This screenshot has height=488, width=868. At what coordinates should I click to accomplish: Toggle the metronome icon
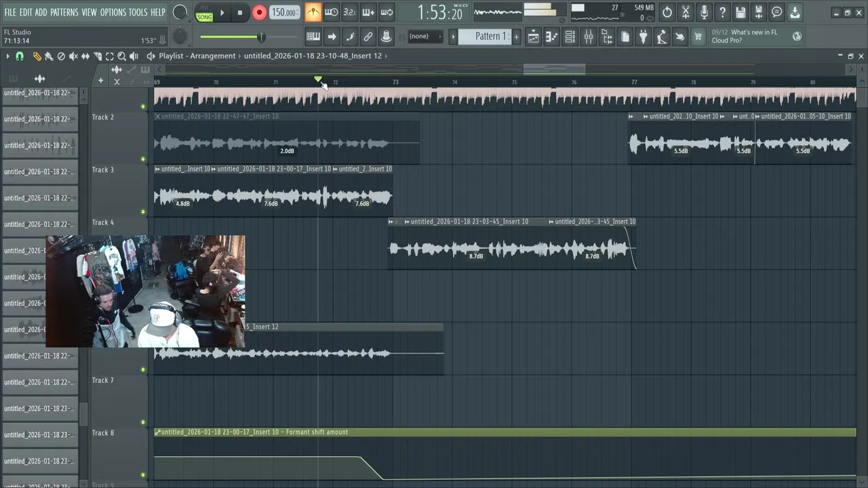pos(313,12)
